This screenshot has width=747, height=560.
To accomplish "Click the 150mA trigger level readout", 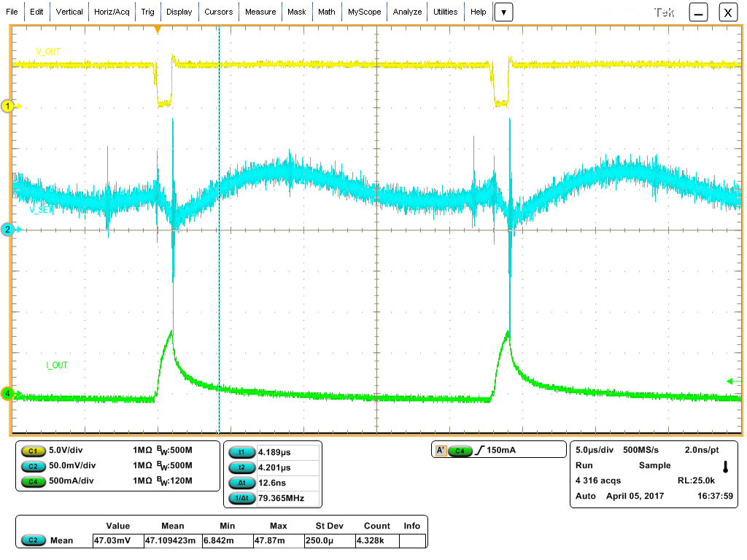I will [x=500, y=450].
